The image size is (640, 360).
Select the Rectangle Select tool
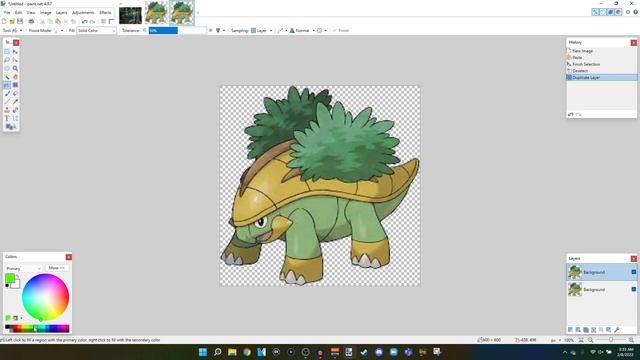(x=7, y=52)
